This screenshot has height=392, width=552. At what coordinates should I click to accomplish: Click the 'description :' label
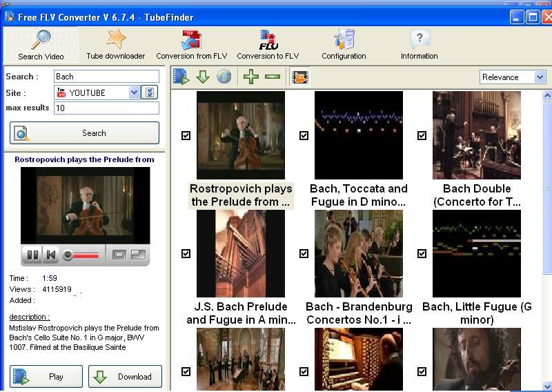coord(30,317)
